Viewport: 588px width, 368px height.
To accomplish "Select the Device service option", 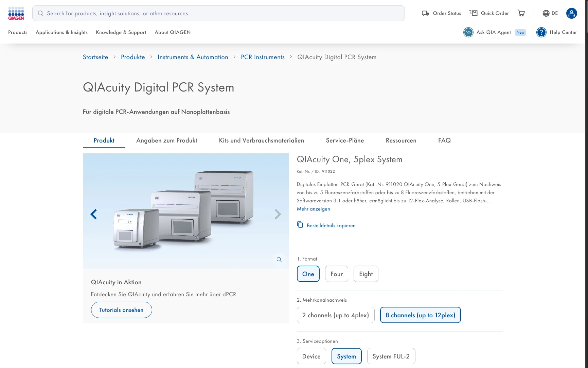I will (x=311, y=356).
